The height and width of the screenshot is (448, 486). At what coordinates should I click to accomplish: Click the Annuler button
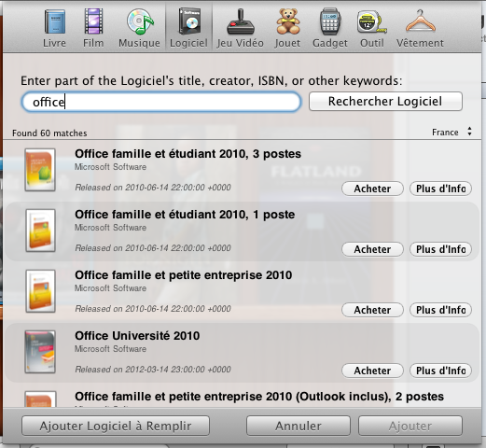[x=299, y=426]
